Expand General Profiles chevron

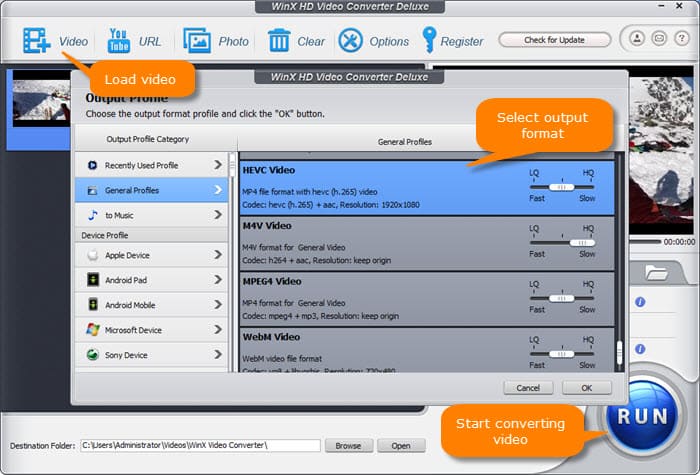218,190
